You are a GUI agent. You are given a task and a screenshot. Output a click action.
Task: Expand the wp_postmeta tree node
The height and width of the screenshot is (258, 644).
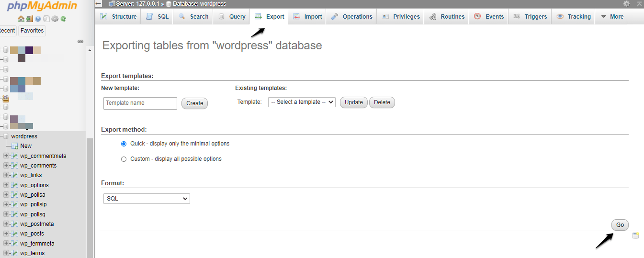click(x=6, y=224)
